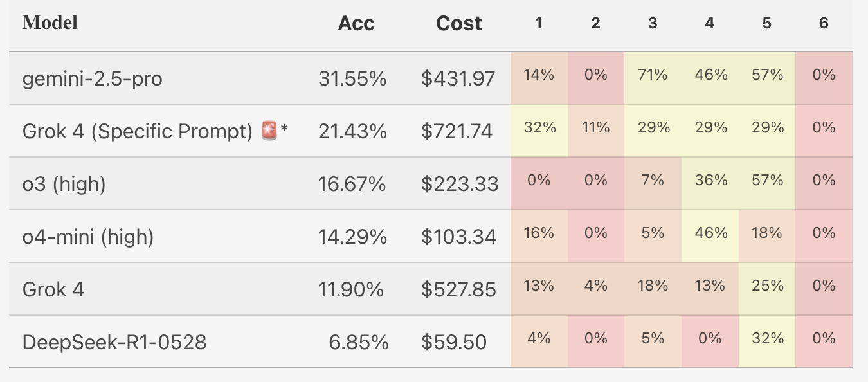The height and width of the screenshot is (382, 868).
Task: Open the gemini-2.5-pro model row
Action: (x=92, y=78)
